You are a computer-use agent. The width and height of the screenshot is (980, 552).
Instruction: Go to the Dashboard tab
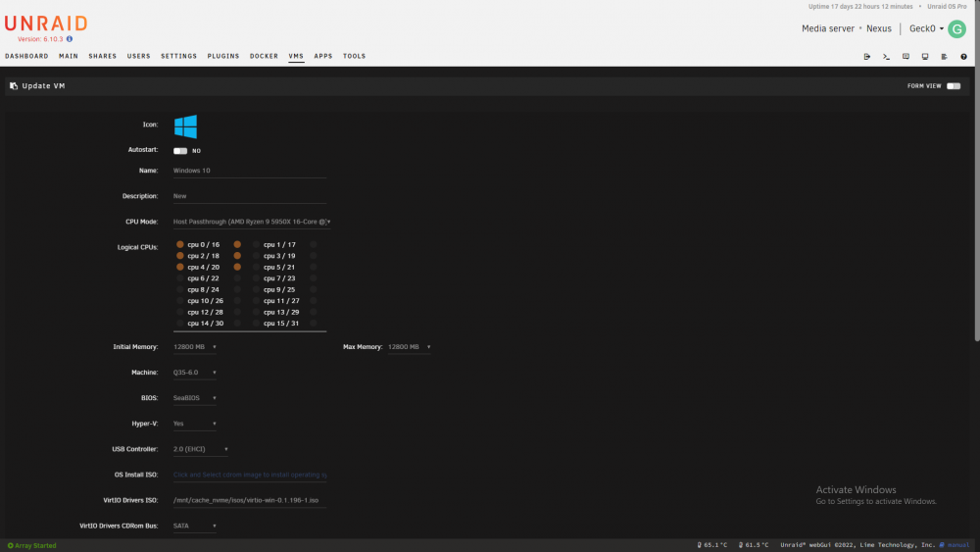[x=26, y=56]
